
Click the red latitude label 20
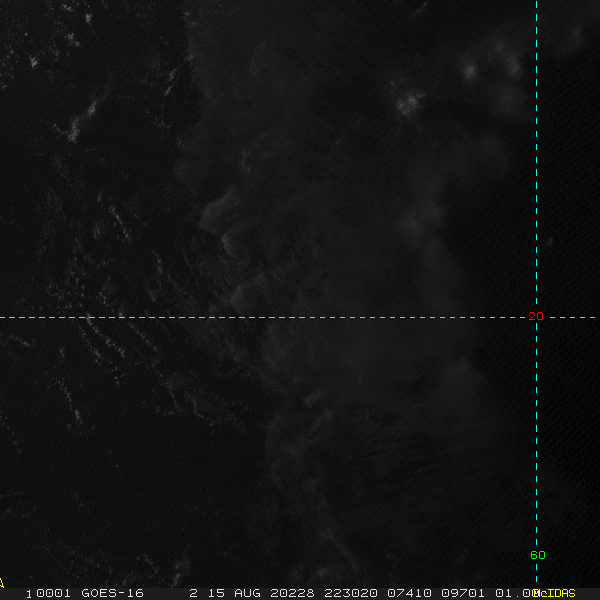(x=536, y=316)
